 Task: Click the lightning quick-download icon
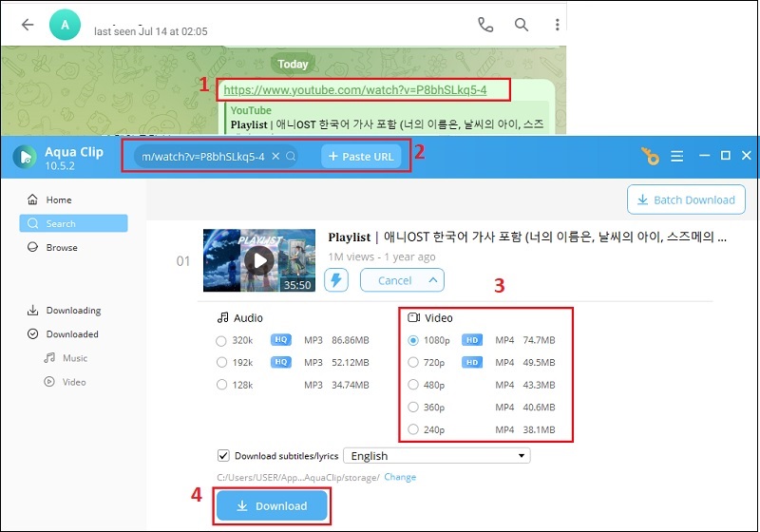click(336, 280)
